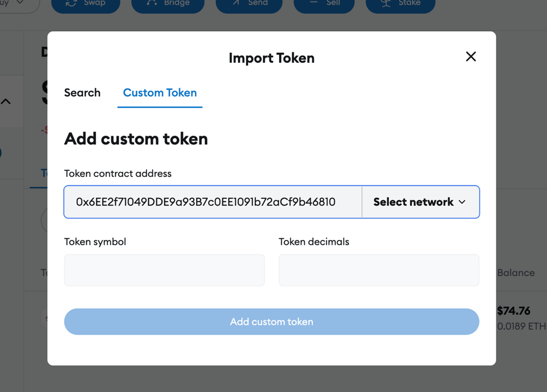
Task: Switch to the Search tab
Action: [x=82, y=93]
